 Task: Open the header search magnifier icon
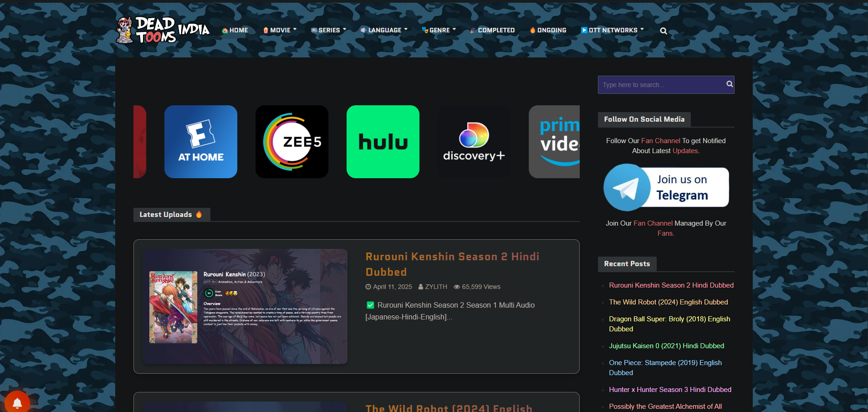pos(664,31)
